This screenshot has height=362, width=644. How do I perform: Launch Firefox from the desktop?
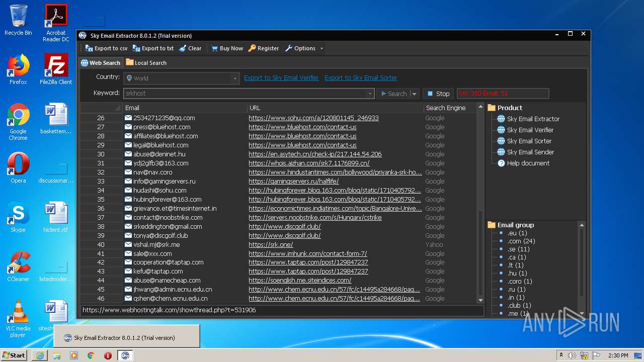(18, 69)
